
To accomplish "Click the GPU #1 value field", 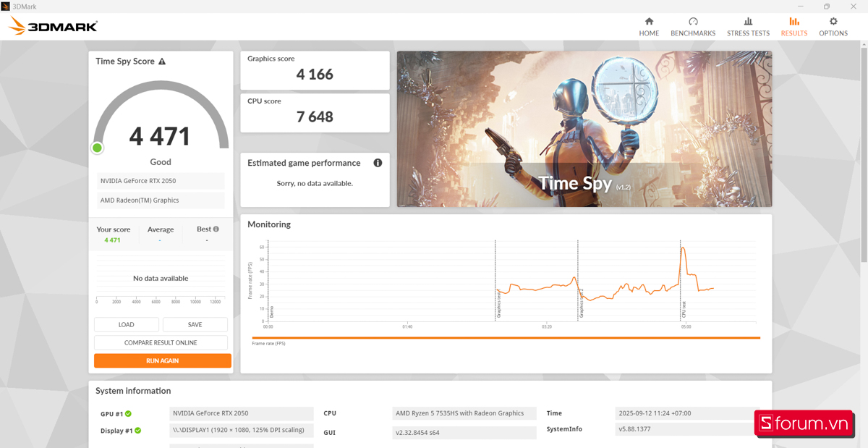I will click(242, 413).
